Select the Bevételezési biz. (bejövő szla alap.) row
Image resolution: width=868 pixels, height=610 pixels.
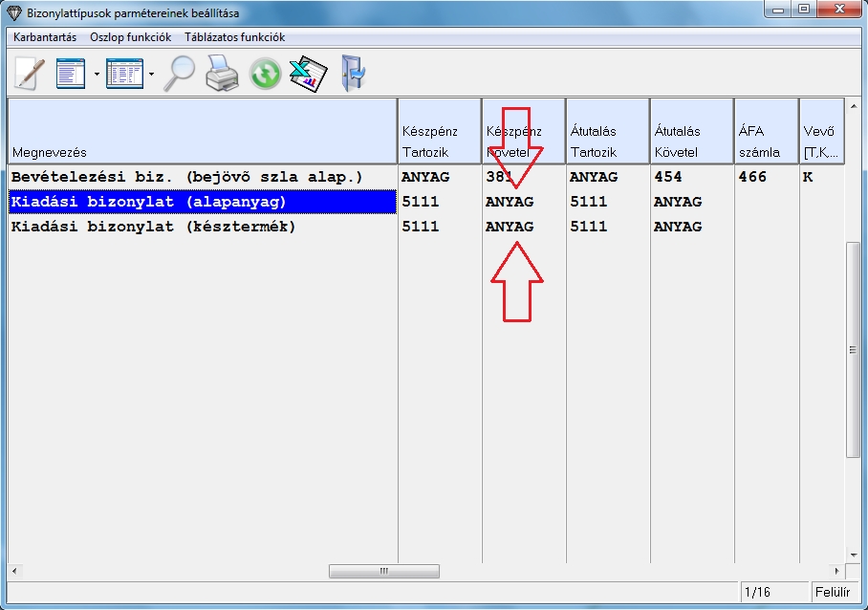pyautogui.click(x=186, y=177)
